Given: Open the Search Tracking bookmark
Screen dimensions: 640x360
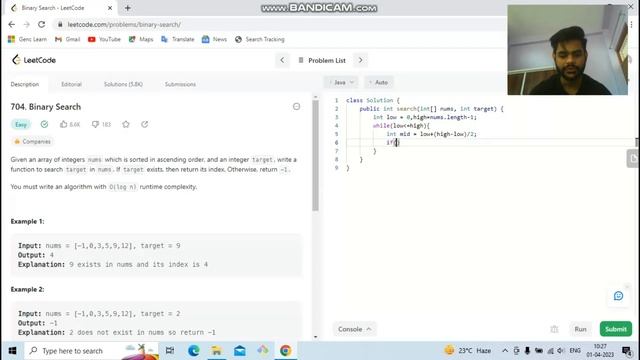Looking at the screenshot, I should click(x=260, y=39).
